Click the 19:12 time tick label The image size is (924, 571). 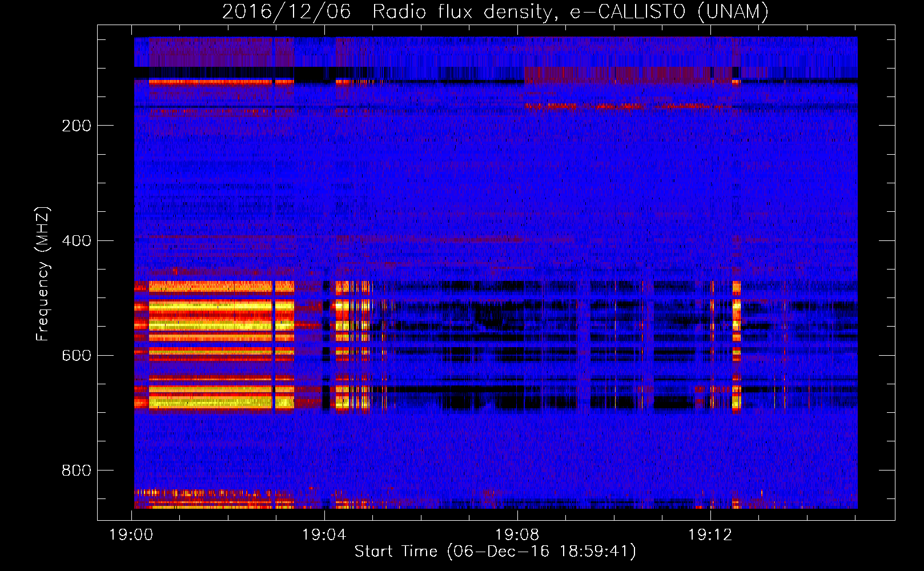tap(710, 535)
